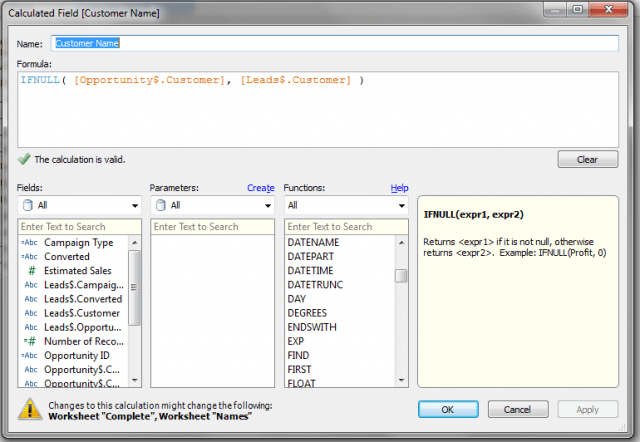The width and height of the screenshot is (640, 442).
Task: Click the green checkmark validity icon
Action: point(24,159)
